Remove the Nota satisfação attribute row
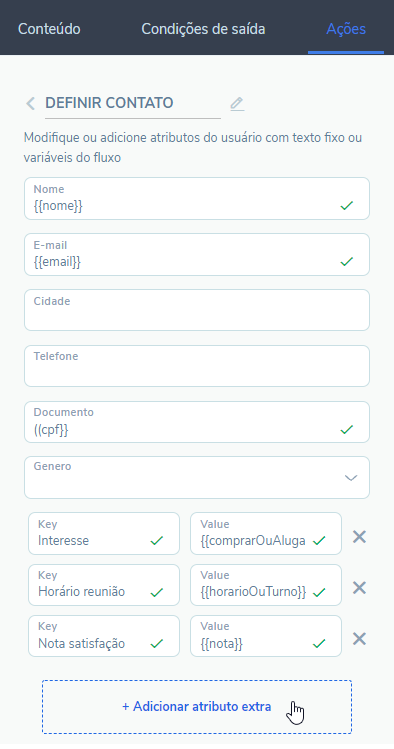 tap(359, 639)
